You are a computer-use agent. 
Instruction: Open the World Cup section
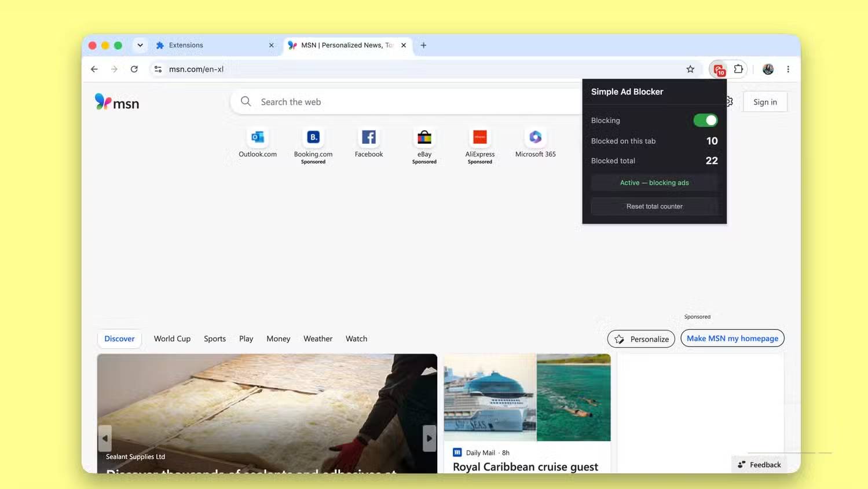(x=172, y=339)
